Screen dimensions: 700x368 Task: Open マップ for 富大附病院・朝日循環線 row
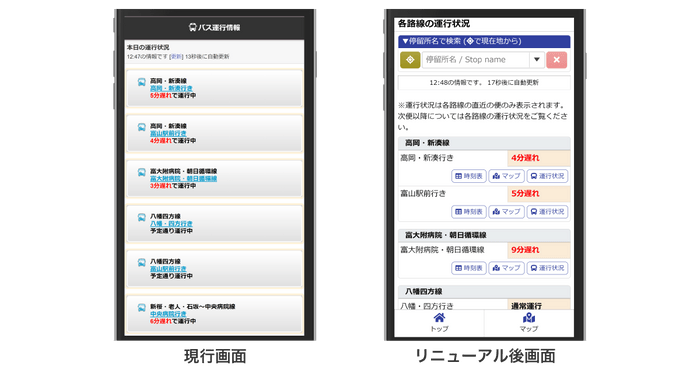click(506, 268)
